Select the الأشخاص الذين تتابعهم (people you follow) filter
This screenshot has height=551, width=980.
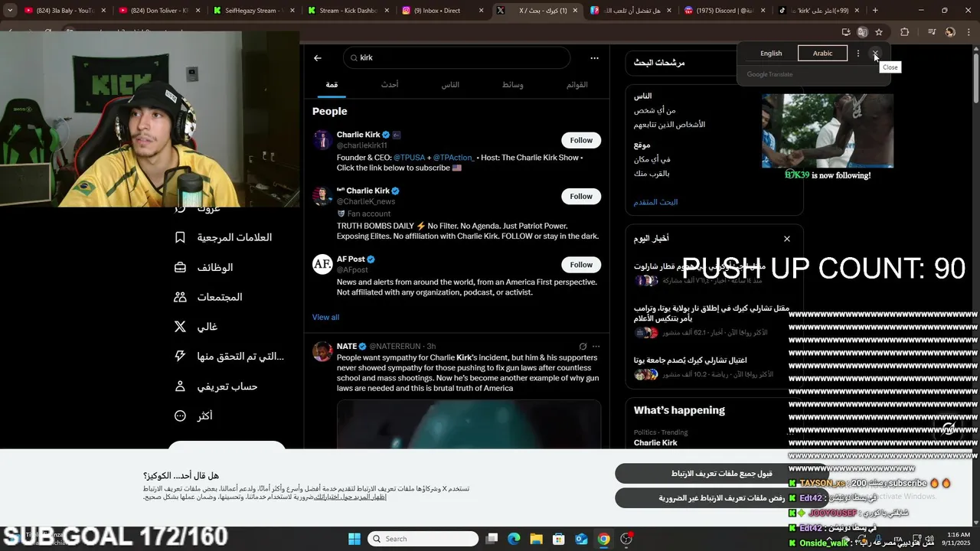[x=669, y=124]
